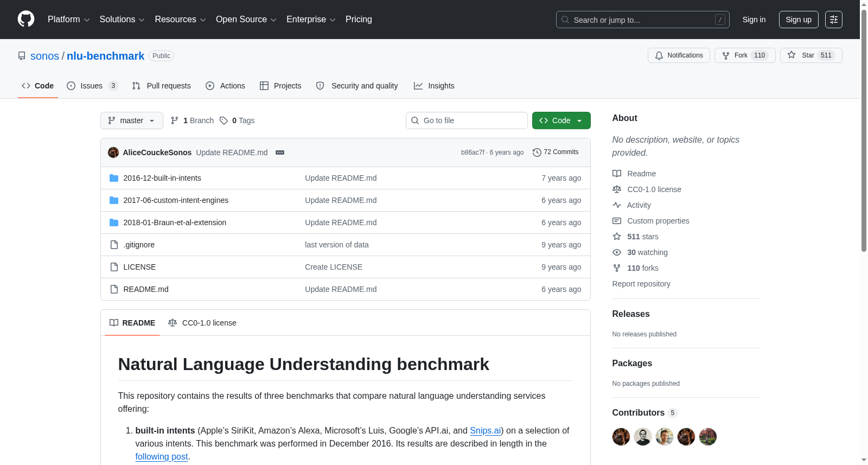The width and height of the screenshot is (868, 465).
Task: Open the 'last version of data' commit message
Action: (x=337, y=245)
